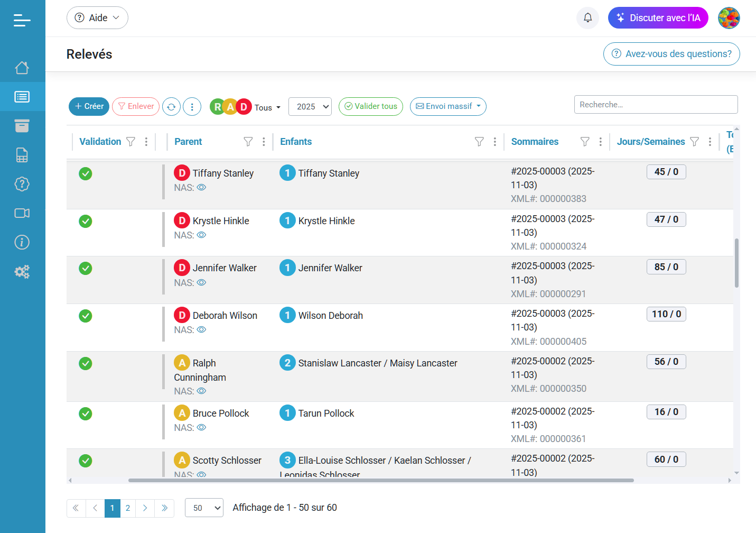
Task: Click the refresh icon button
Action: click(171, 107)
